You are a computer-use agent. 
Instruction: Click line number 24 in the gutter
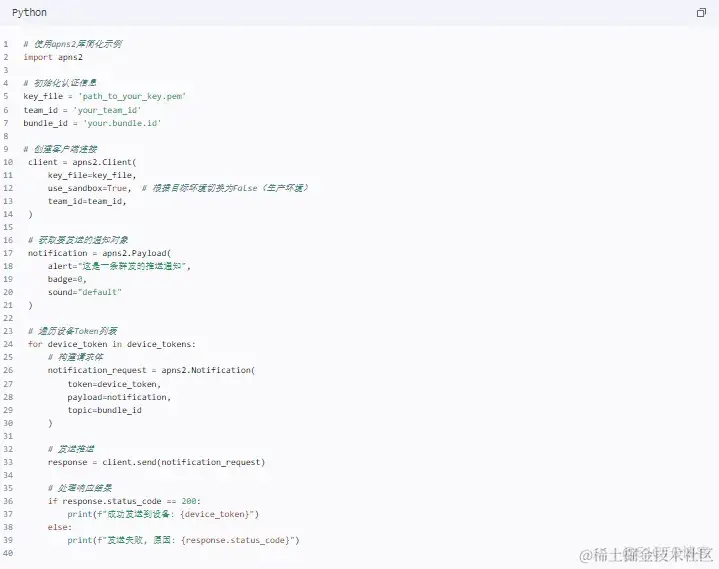click(x=8, y=344)
